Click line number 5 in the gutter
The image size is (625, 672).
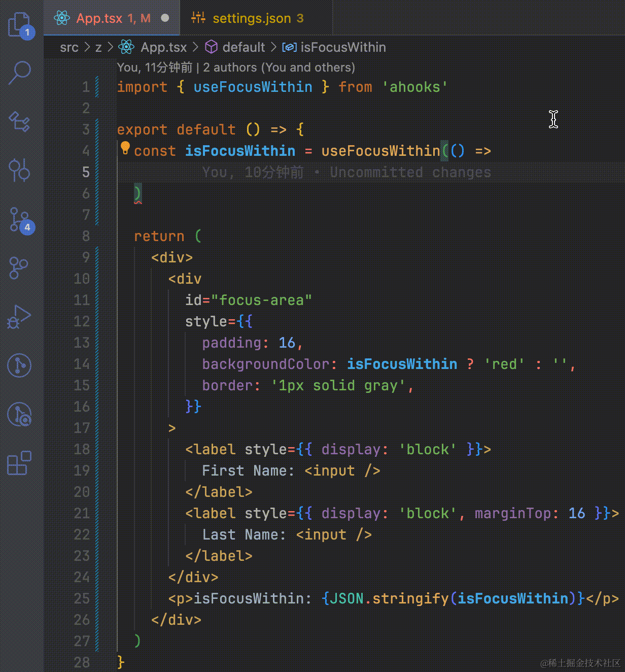(86, 172)
